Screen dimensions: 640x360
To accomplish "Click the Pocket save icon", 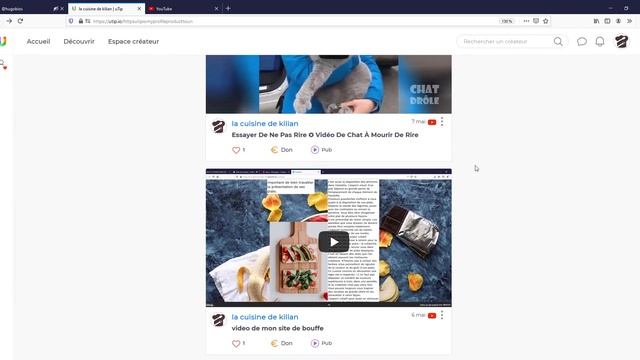I will (536, 21).
